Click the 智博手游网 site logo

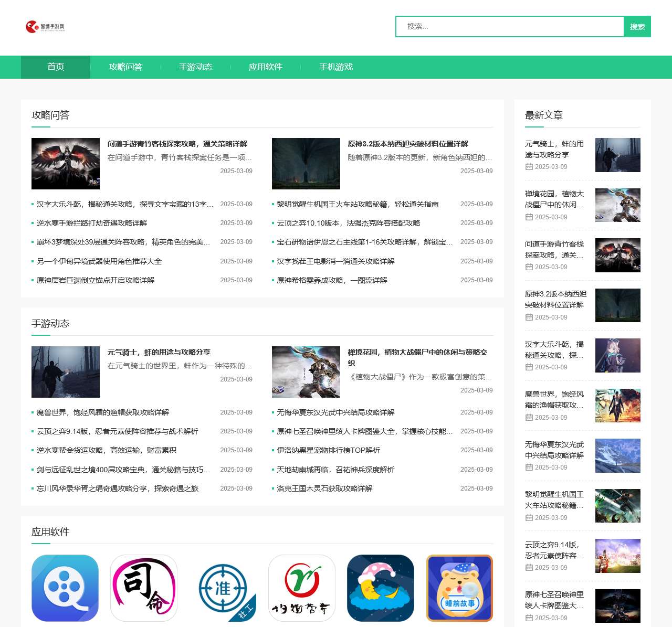point(45,26)
